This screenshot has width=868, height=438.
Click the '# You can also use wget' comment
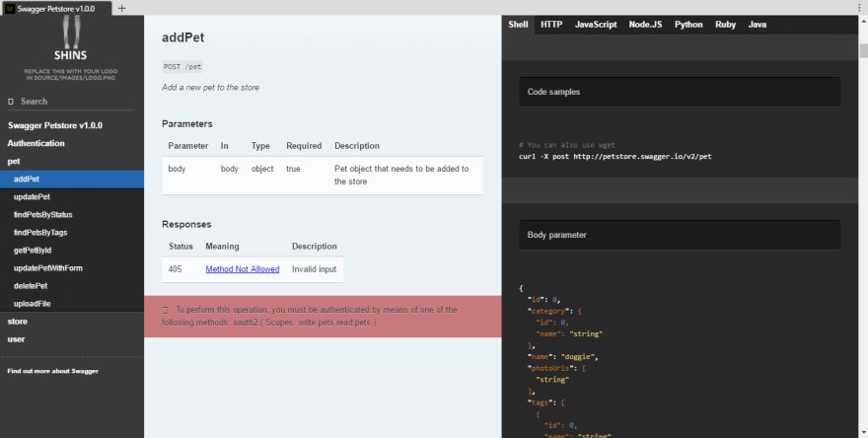[567, 145]
